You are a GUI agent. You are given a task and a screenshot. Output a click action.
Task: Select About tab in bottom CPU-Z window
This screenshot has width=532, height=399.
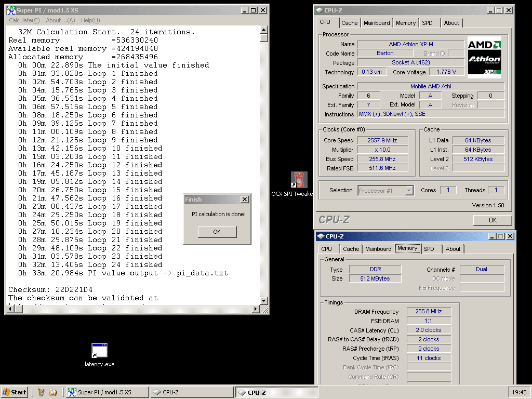click(x=453, y=249)
